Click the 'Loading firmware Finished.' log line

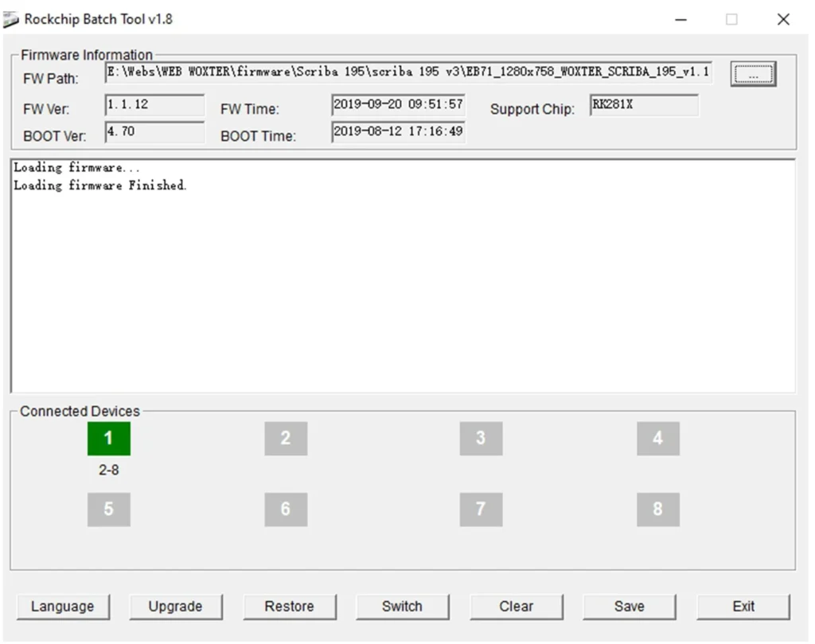pyautogui.click(x=99, y=185)
